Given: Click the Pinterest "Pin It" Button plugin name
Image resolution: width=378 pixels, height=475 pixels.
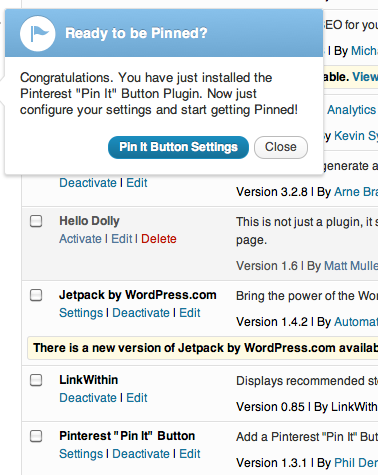Looking at the screenshot, I should (127, 436).
